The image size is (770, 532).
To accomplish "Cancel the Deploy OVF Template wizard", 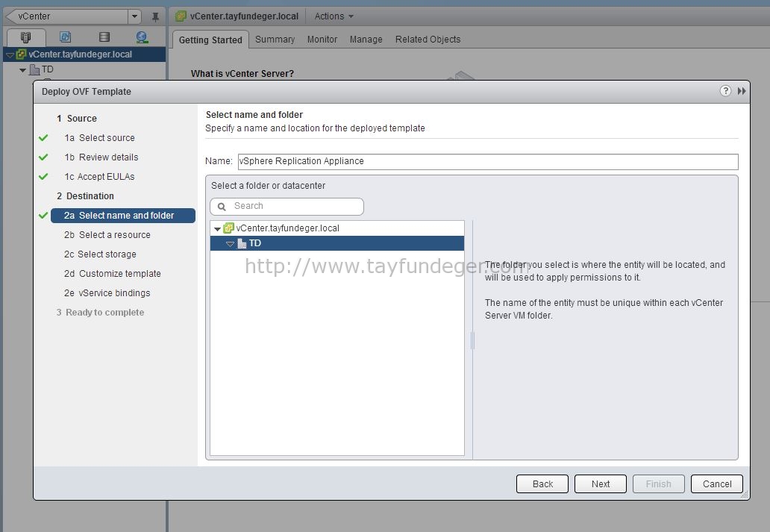I will (716, 484).
